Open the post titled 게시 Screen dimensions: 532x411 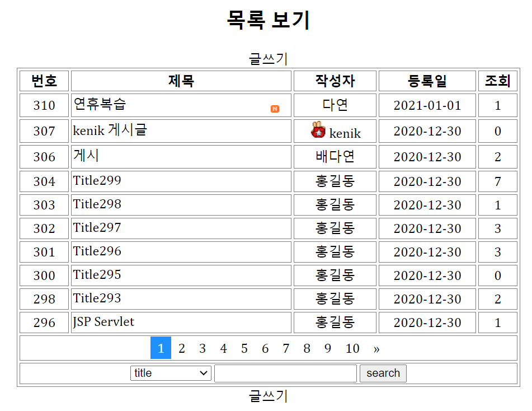point(86,156)
